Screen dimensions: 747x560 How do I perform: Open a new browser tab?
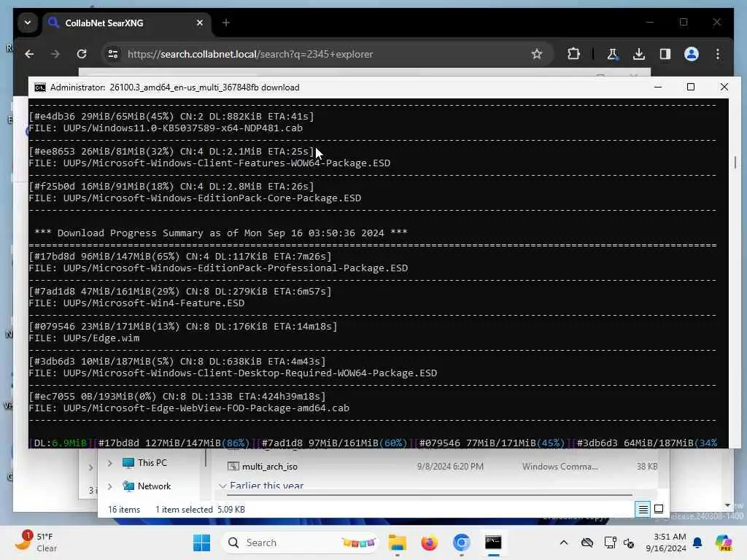click(x=226, y=23)
